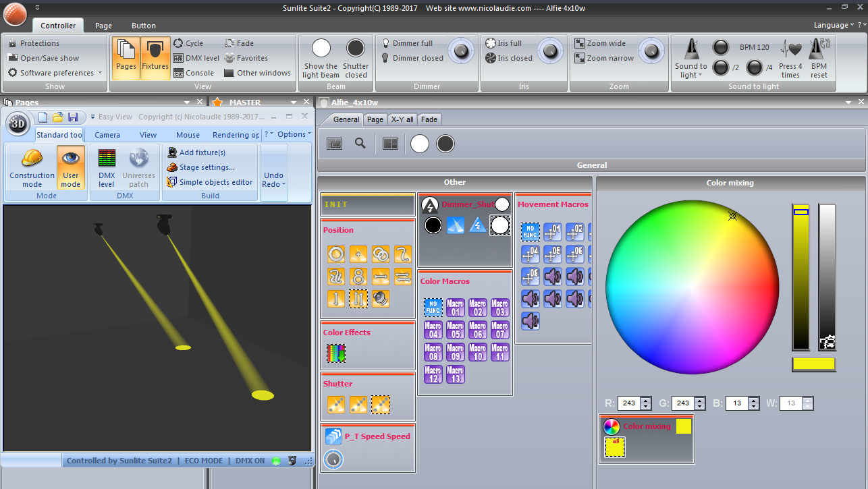Viewport: 868px width, 489px height.
Task: Click the R color value input field
Action: coord(628,403)
